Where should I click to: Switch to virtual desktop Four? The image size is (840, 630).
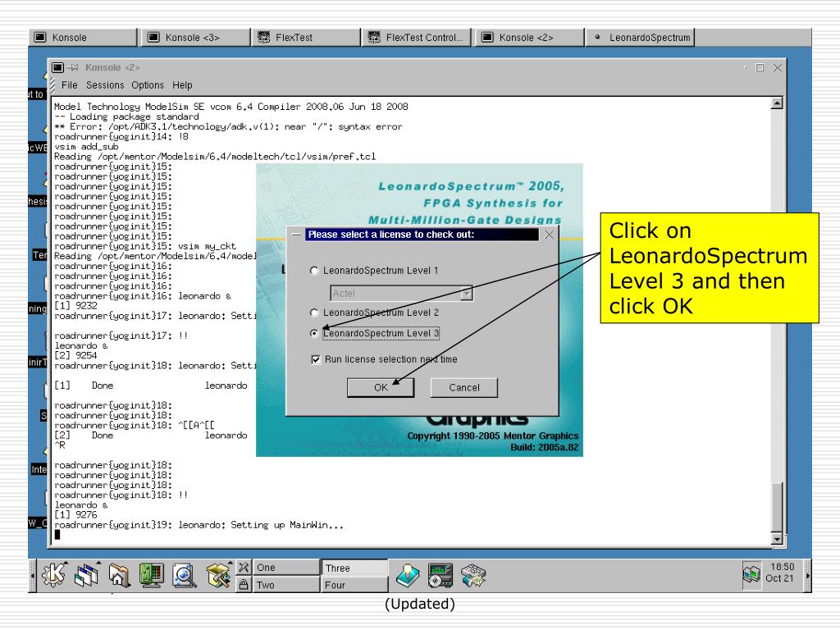tap(354, 584)
